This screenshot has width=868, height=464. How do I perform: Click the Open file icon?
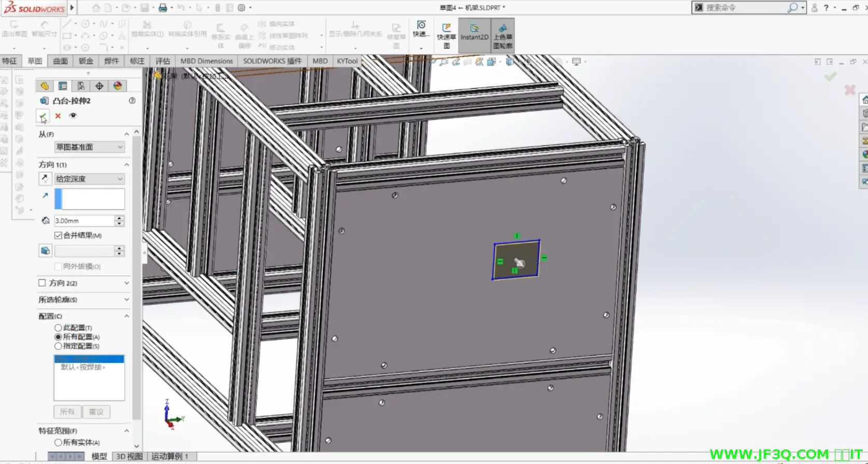(125, 8)
